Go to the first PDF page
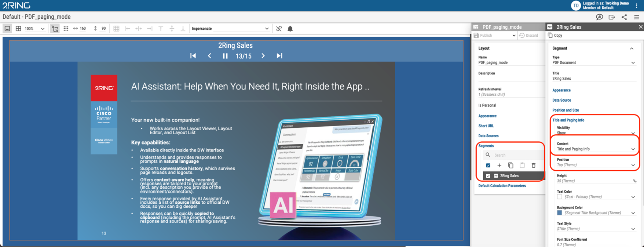 coord(193,56)
